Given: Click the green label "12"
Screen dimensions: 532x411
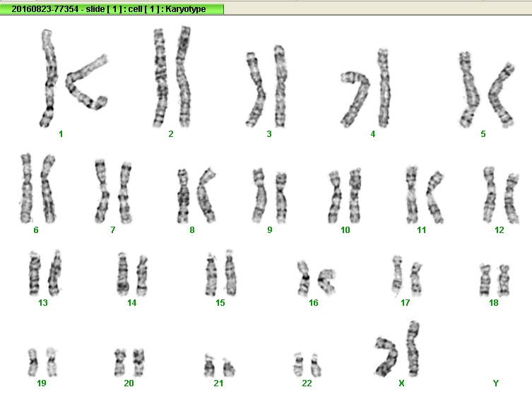Looking at the screenshot, I should pos(499,230).
